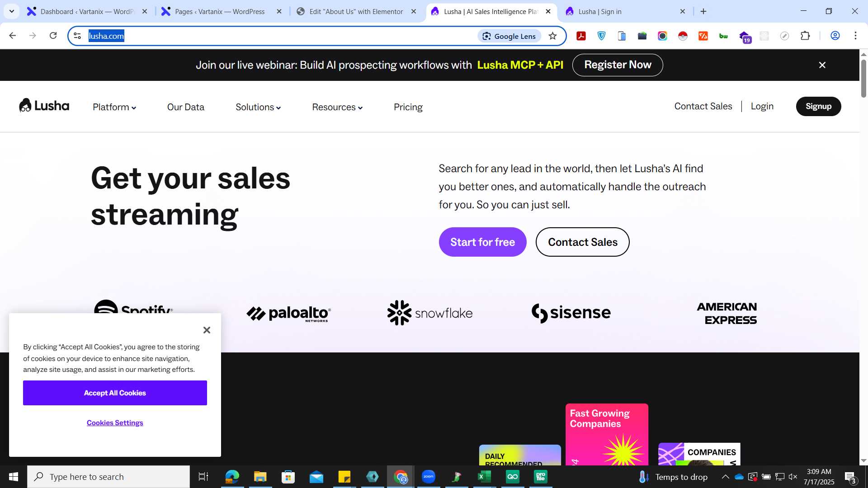Expand the Resources menu

[337, 107]
